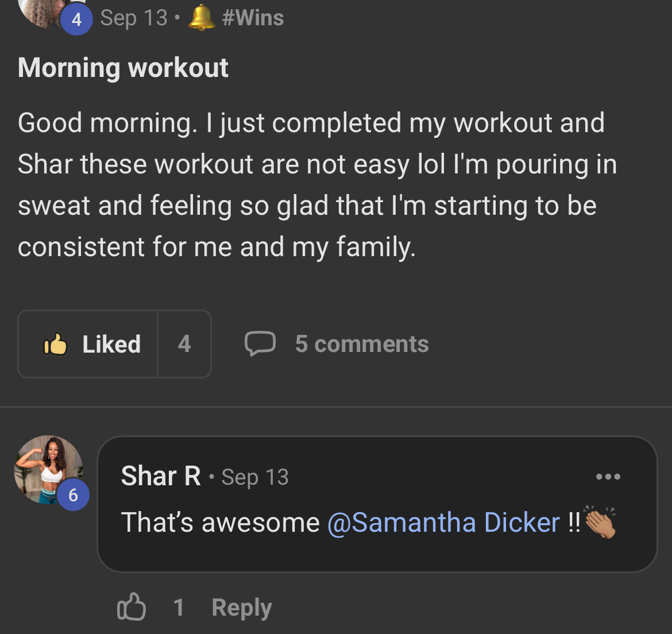
Task: Open the three-dot menu on Shar's comment
Action: [x=608, y=476]
